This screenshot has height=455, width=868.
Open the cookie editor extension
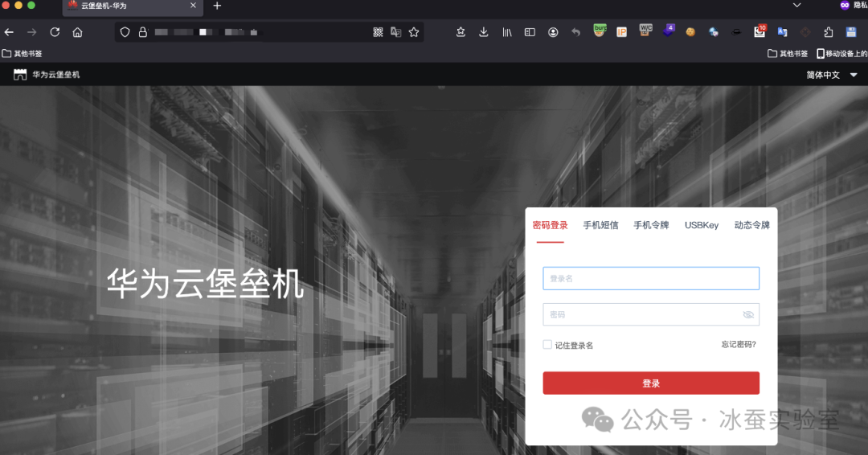tap(690, 32)
